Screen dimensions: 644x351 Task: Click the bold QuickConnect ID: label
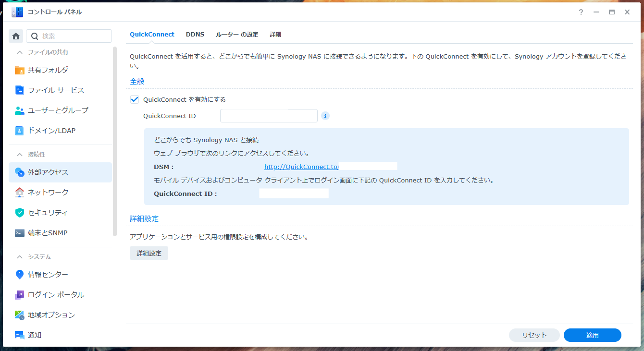click(186, 194)
